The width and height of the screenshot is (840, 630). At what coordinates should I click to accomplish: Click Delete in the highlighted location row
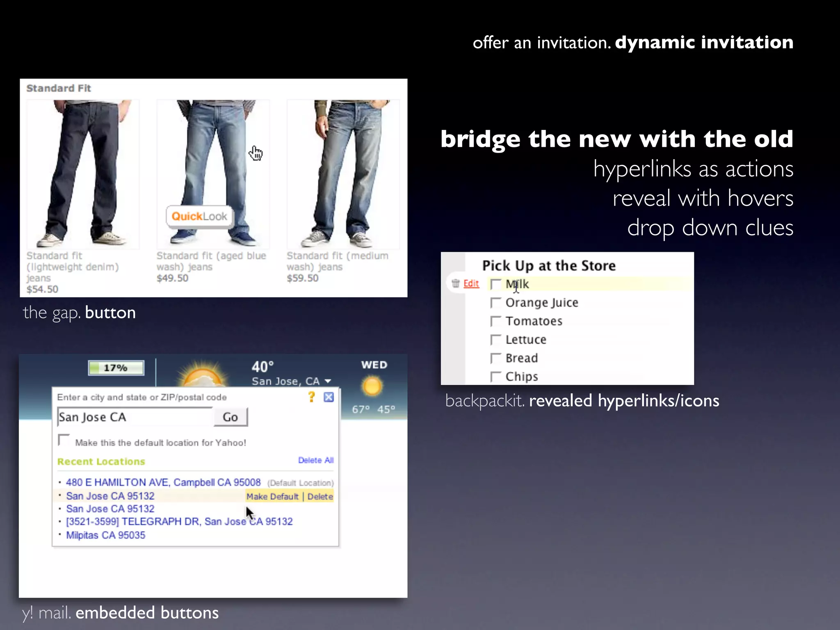[x=320, y=497]
